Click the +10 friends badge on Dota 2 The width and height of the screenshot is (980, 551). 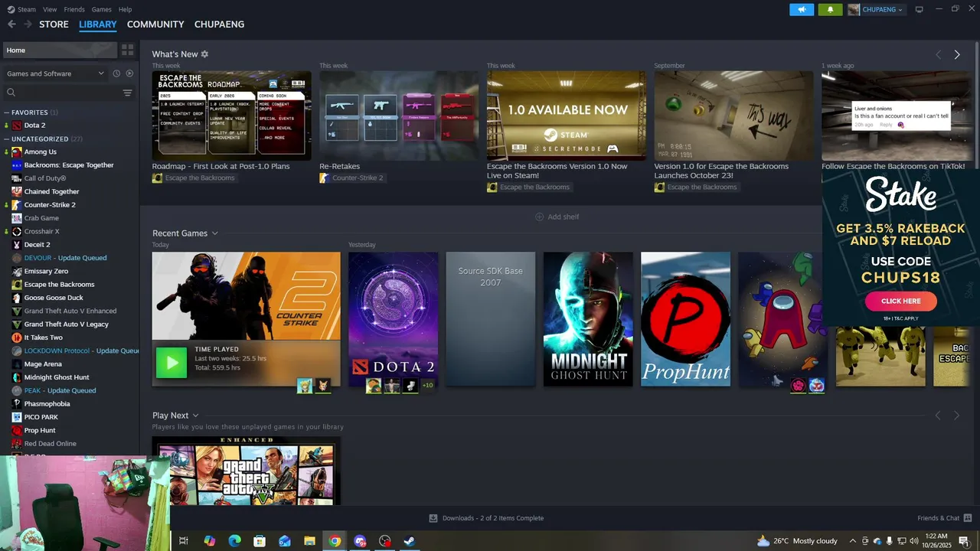click(427, 385)
